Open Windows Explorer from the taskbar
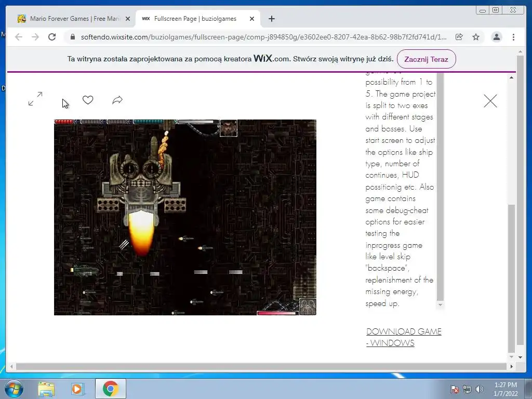 coord(46,389)
